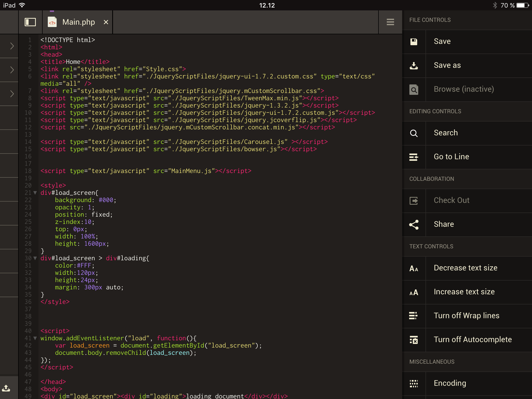Increase text size
This screenshot has width=532, height=399.
pos(464,292)
